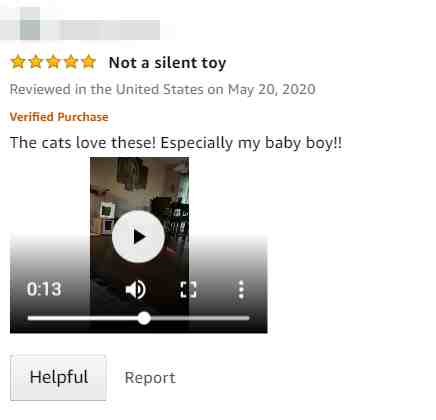Click the fifth gold rating star
Screen dimensions: 436x420
point(89,62)
